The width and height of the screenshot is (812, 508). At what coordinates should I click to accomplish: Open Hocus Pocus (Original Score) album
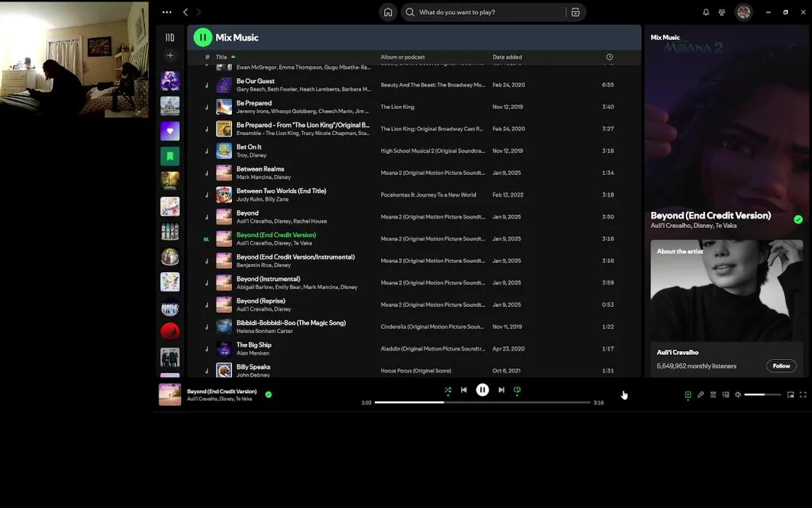416,370
